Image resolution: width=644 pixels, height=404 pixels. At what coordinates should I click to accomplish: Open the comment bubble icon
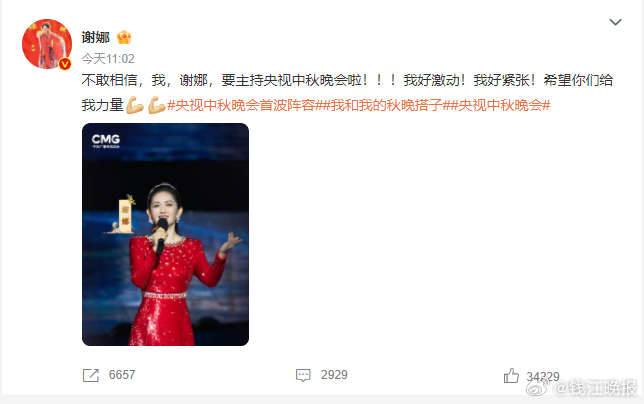click(x=303, y=375)
